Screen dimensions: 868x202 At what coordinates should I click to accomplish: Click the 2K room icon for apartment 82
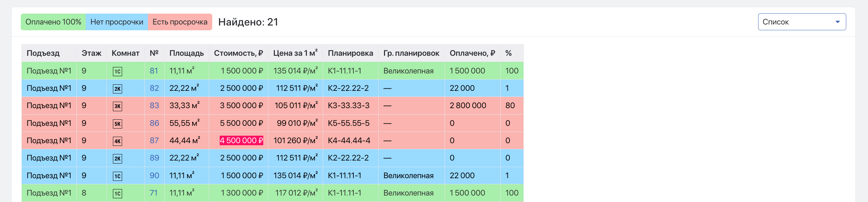pyautogui.click(x=117, y=89)
